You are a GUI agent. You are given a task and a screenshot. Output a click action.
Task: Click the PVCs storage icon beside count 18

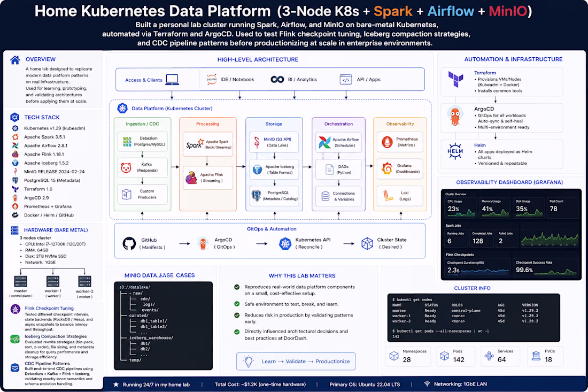(536, 356)
